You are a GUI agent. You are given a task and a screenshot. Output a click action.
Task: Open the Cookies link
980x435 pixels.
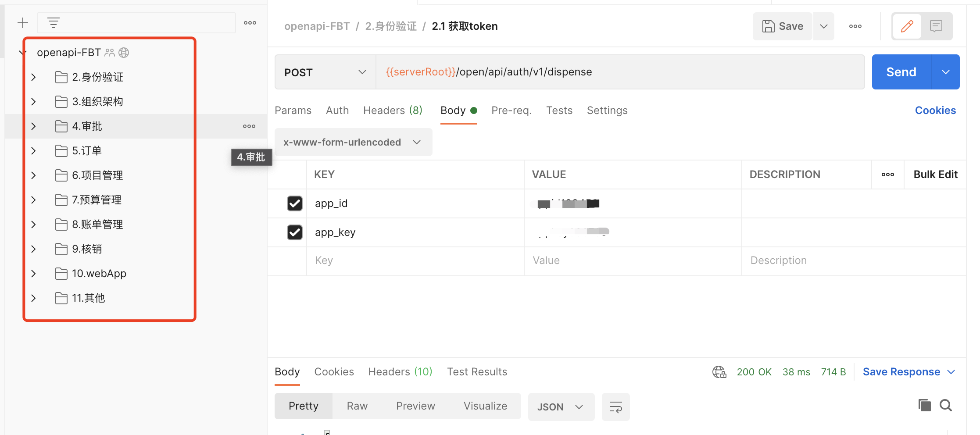tap(935, 111)
